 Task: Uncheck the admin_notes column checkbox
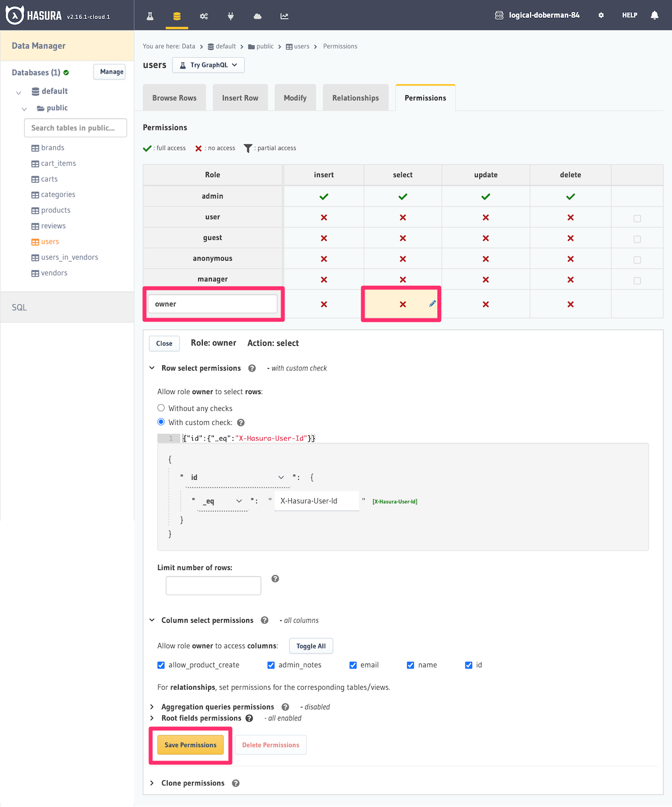click(271, 665)
